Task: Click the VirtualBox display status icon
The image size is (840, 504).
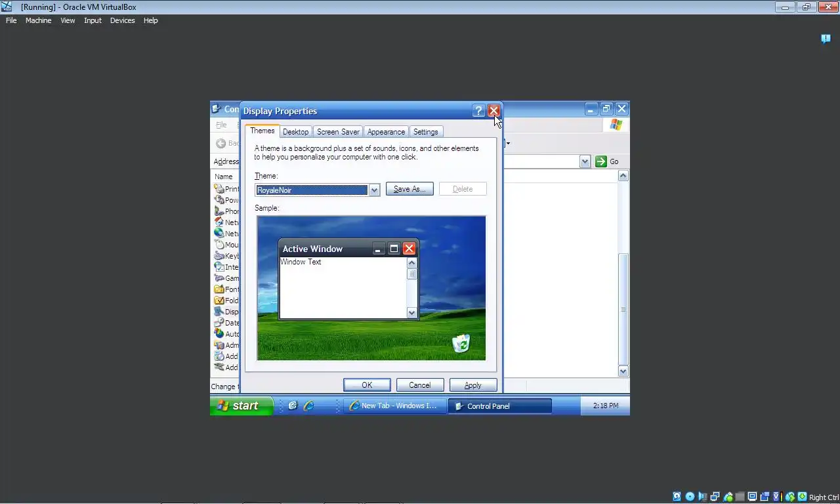Action: 753,497
